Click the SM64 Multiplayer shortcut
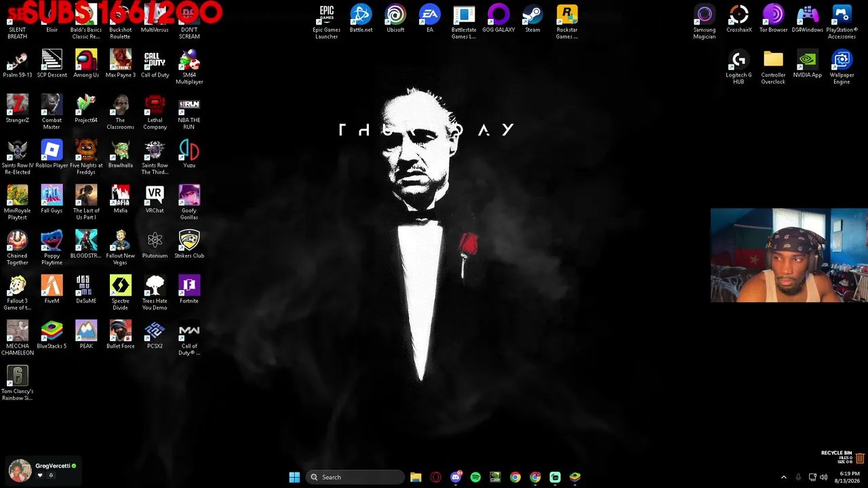Image resolution: width=868 pixels, height=488 pixels. (189, 67)
